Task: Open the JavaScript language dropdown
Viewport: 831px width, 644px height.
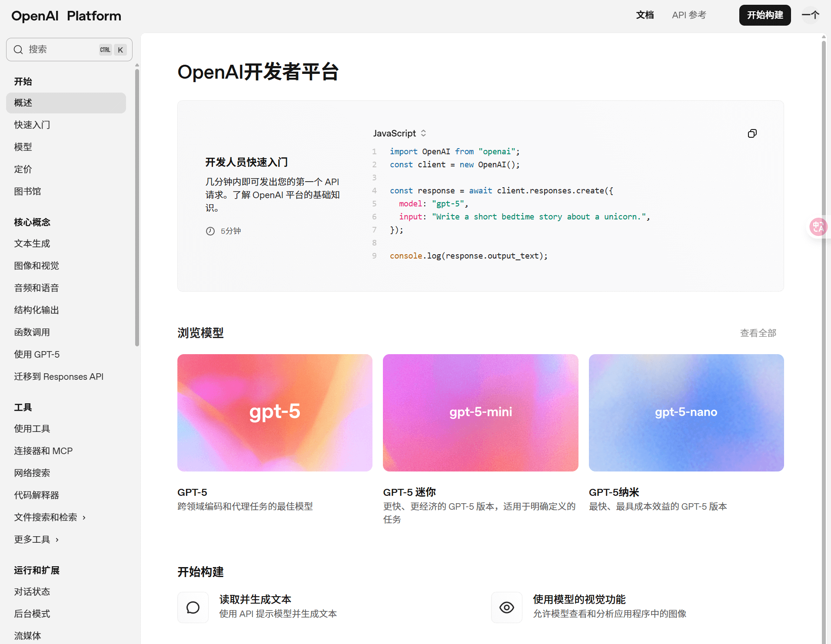Action: [x=399, y=133]
